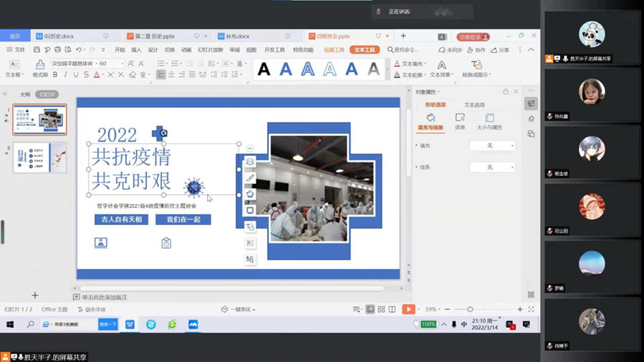Image resolution: width=644 pixels, height=362 pixels.
Task: Open the 线条 line type dropdown
Action: (493, 167)
